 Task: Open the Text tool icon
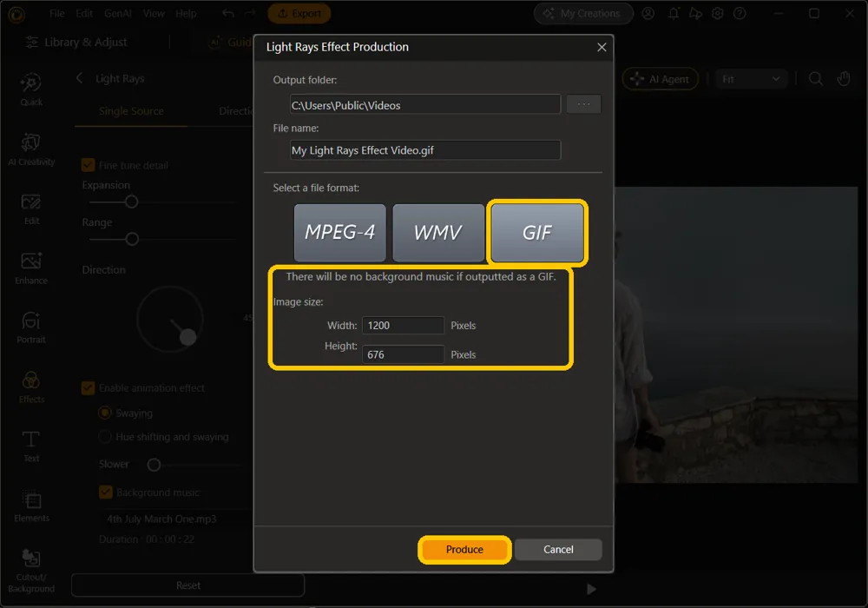(x=31, y=446)
